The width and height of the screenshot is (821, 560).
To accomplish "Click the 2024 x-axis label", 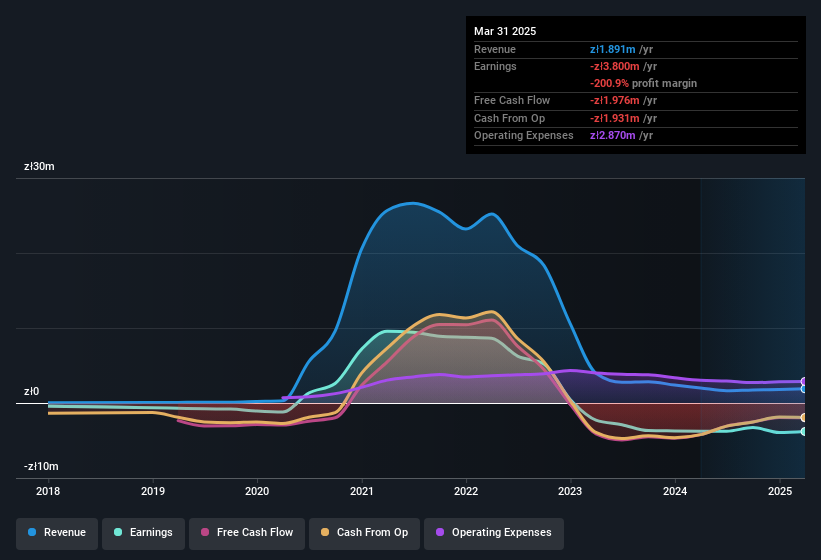I will (x=675, y=491).
